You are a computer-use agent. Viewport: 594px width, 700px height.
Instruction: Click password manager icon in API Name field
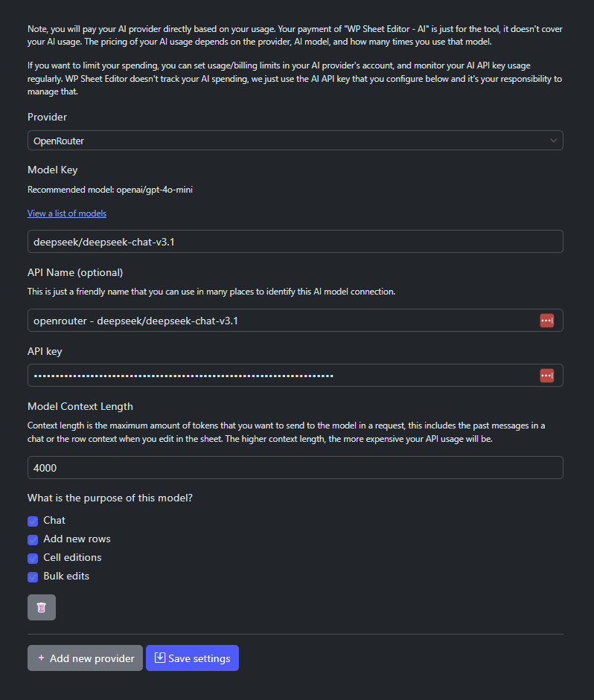point(546,321)
